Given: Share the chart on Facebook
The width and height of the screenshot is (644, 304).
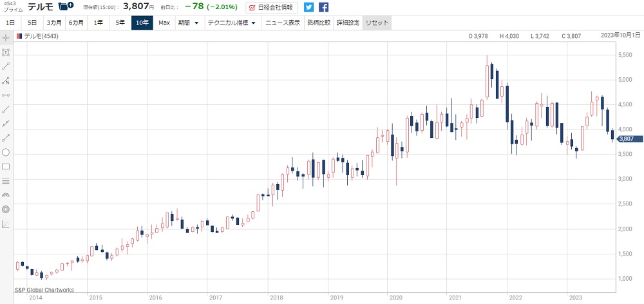Looking at the screenshot, I should pos(323,8).
